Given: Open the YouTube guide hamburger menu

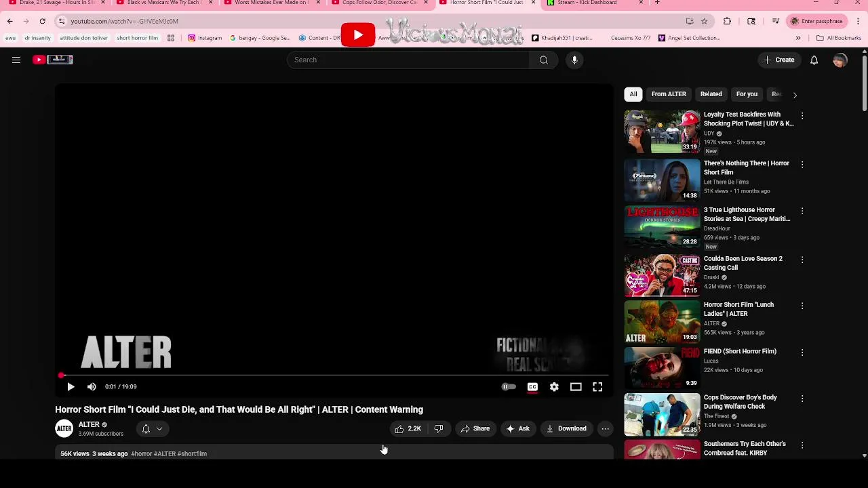Looking at the screenshot, I should pyautogui.click(x=16, y=60).
